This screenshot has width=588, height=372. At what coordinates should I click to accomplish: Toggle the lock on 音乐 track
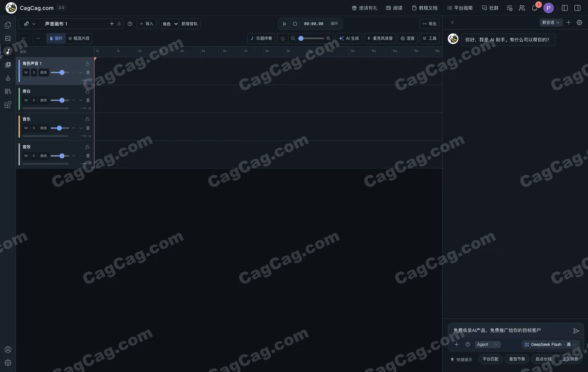tap(87, 119)
